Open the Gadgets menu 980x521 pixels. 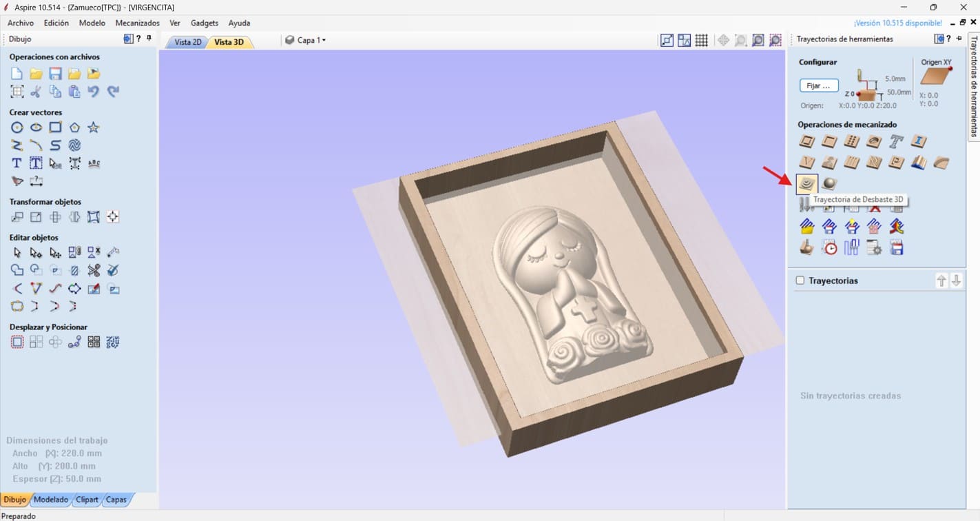[x=205, y=23]
